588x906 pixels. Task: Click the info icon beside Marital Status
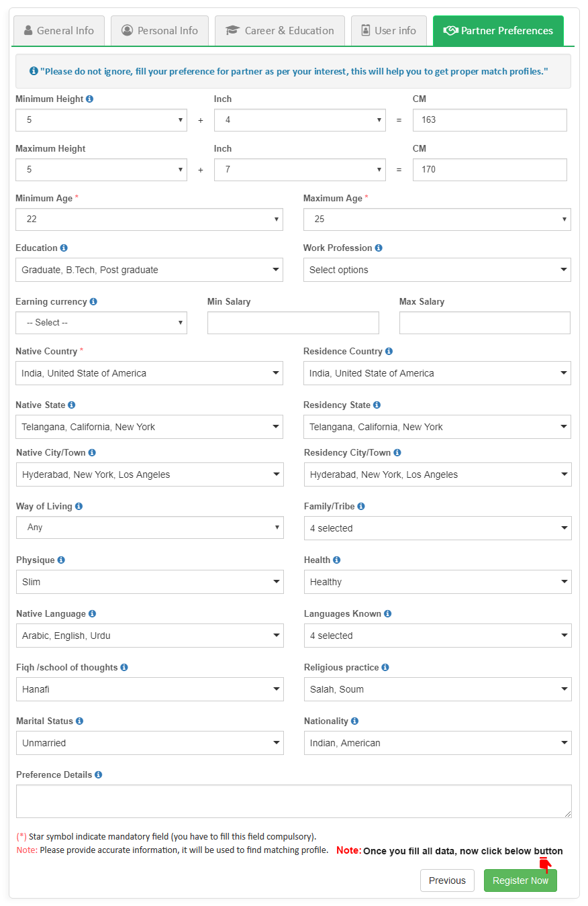coord(79,721)
